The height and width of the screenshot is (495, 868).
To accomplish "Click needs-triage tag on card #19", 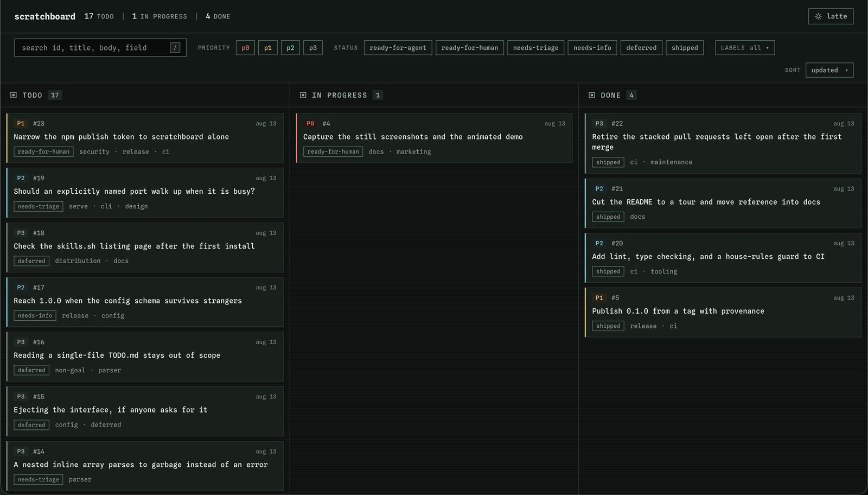I will click(x=39, y=206).
